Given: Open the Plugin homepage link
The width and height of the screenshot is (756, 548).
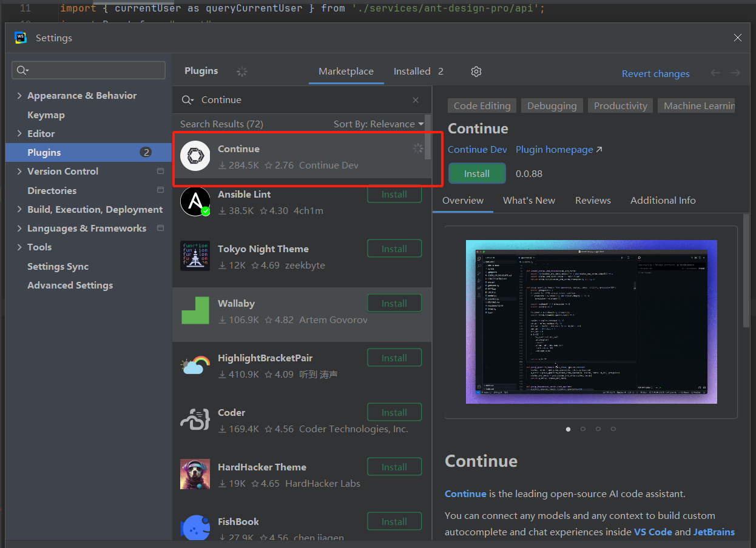Looking at the screenshot, I should point(559,150).
